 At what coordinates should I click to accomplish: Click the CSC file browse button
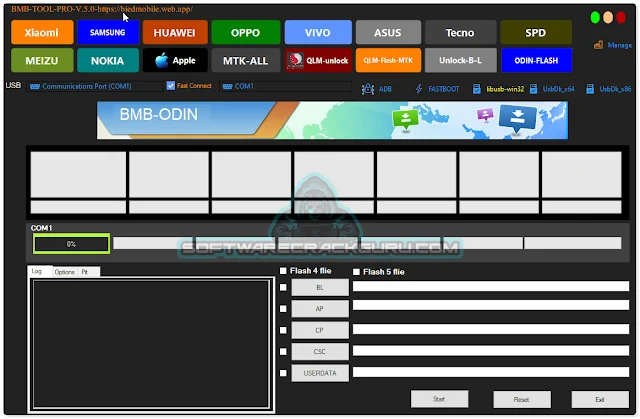320,351
